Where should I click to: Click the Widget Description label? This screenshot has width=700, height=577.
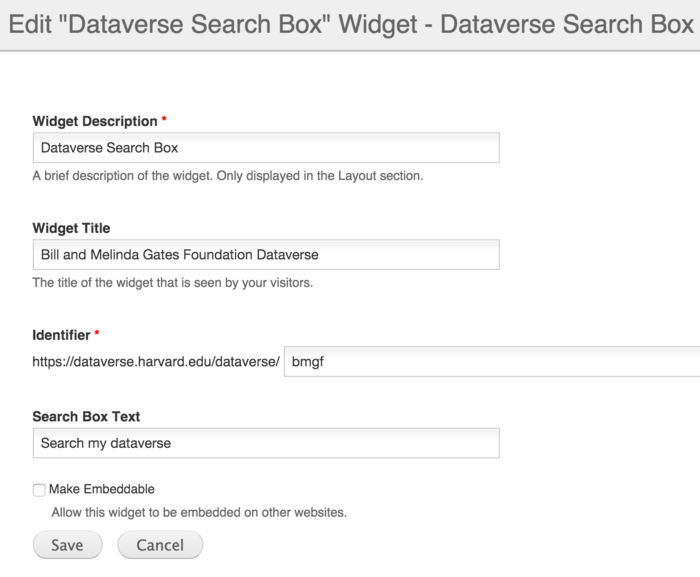pyautogui.click(x=95, y=121)
